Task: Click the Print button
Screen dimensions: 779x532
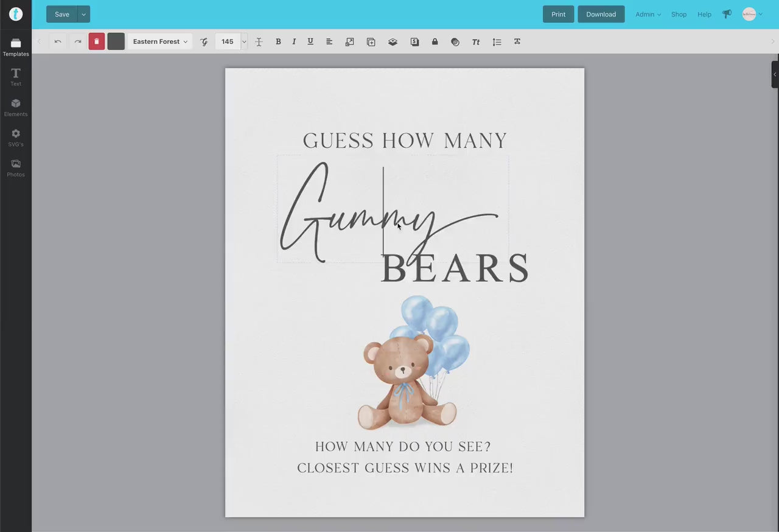Action: (558, 14)
